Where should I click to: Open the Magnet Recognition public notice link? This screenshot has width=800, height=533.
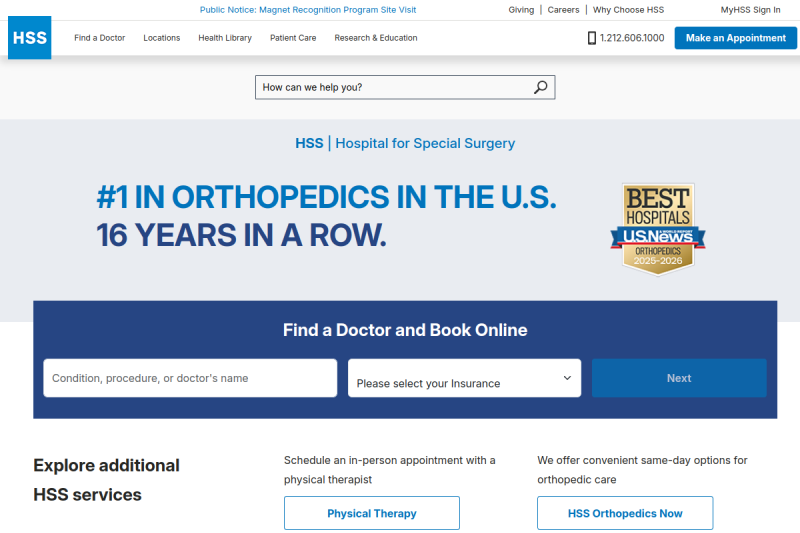(308, 10)
